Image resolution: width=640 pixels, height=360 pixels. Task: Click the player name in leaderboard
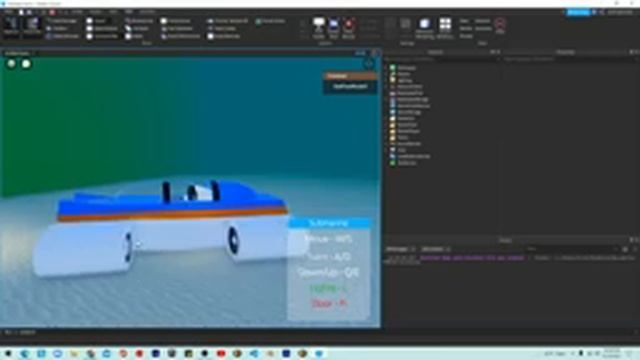click(x=350, y=87)
